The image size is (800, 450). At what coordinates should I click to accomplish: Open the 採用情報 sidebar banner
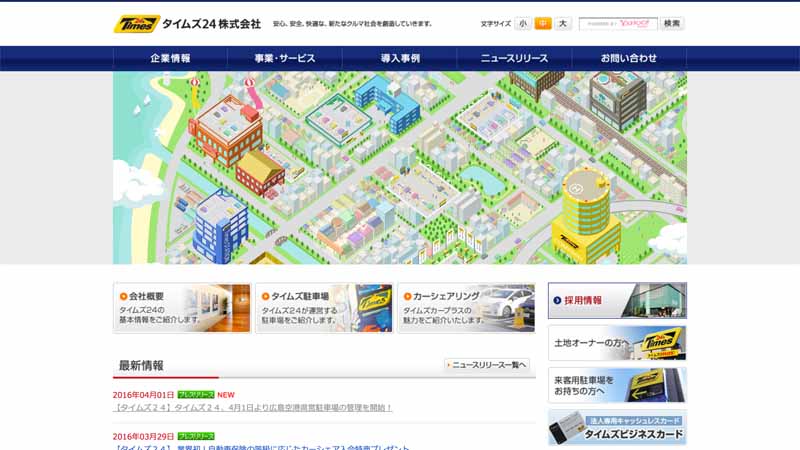click(617, 301)
